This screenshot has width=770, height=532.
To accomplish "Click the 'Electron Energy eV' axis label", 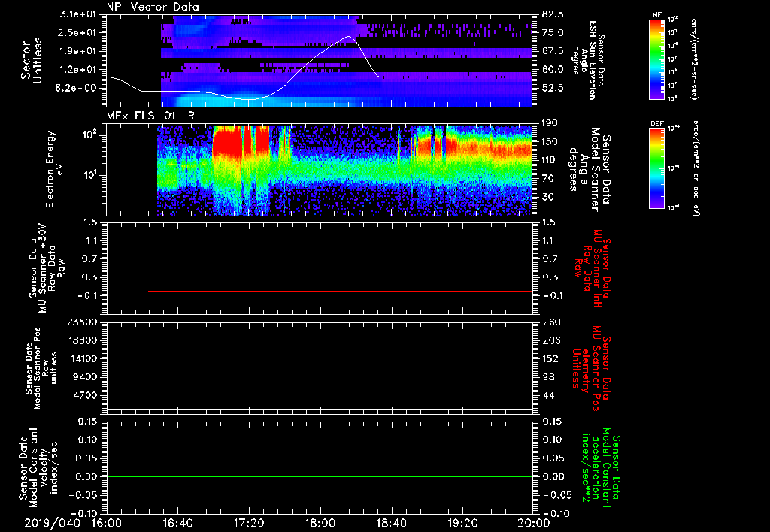I will coord(53,169).
